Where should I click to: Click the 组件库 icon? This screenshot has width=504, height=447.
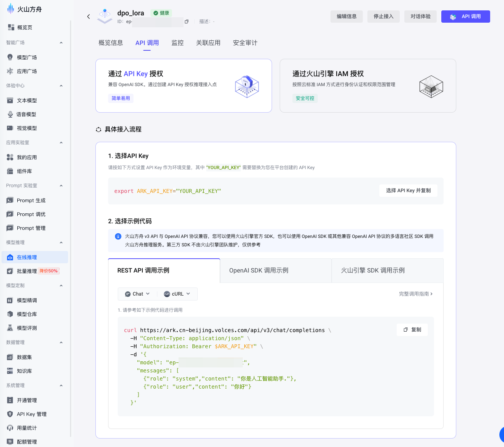coord(10,171)
